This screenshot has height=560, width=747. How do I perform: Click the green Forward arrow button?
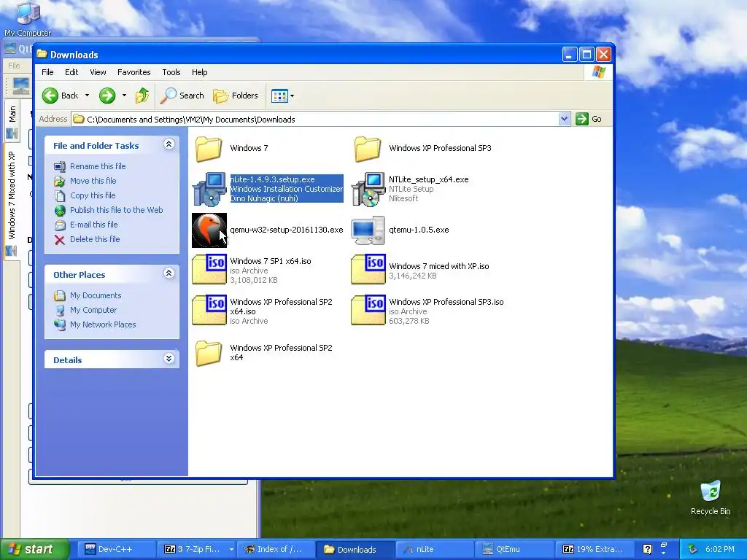107,96
